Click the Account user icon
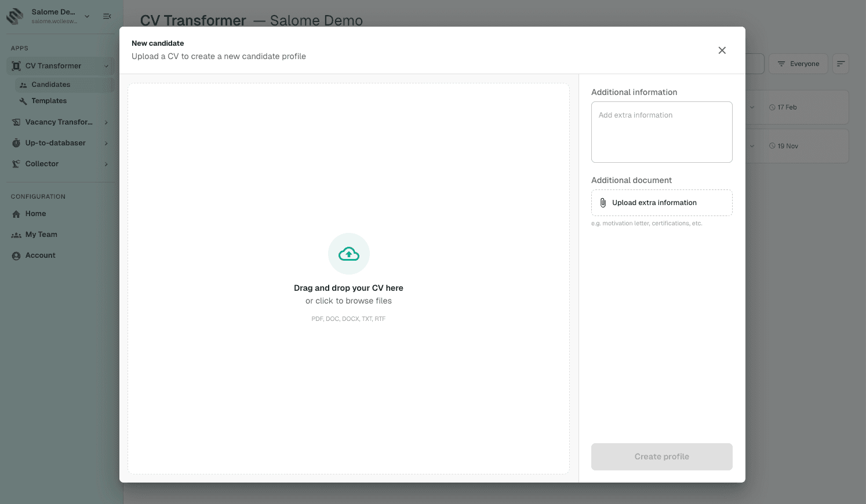Image resolution: width=866 pixels, height=504 pixels. [16, 255]
